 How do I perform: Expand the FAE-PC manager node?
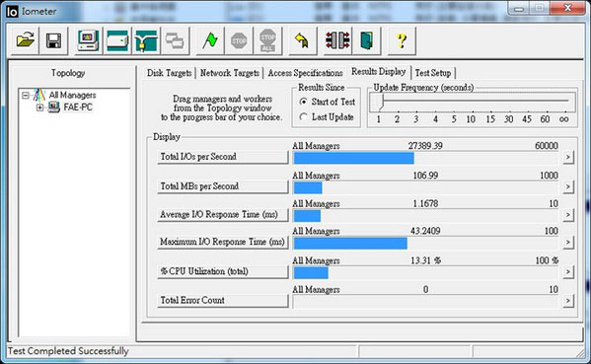[x=39, y=108]
